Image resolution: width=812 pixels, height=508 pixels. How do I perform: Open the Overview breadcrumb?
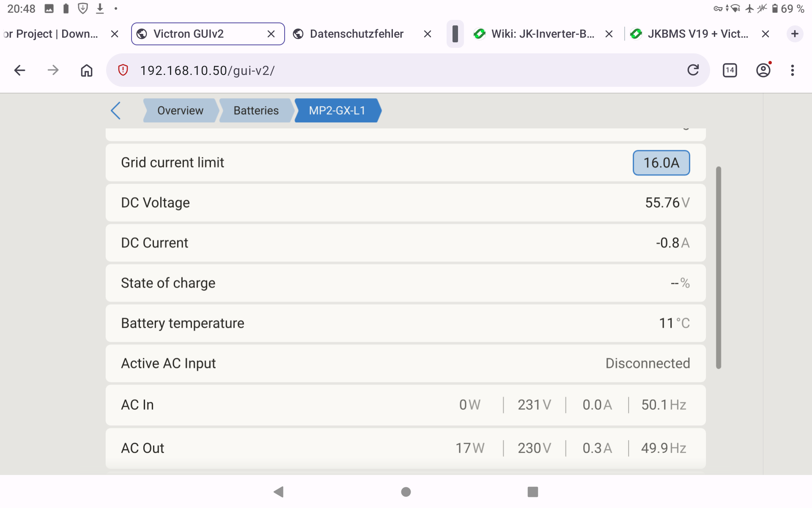tap(180, 110)
